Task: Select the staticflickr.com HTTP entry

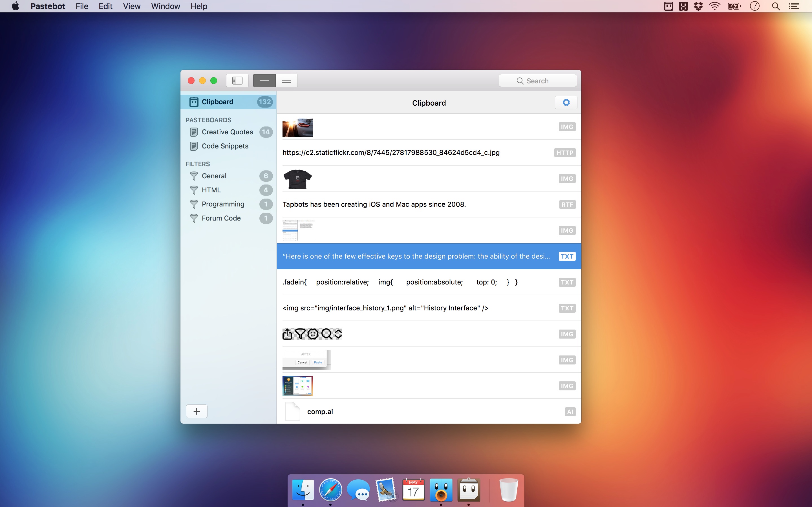Action: [x=390, y=153]
